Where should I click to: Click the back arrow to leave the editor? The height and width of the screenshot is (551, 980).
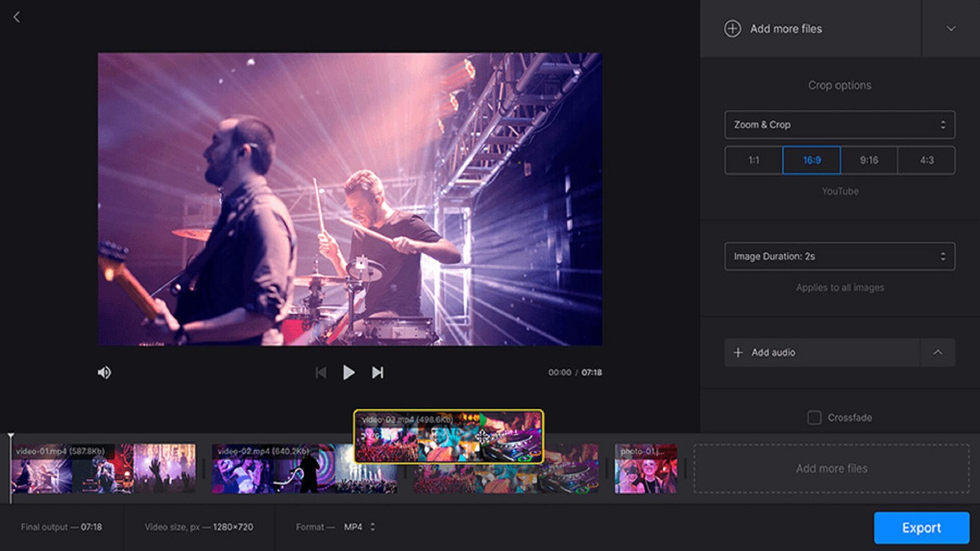[x=17, y=17]
